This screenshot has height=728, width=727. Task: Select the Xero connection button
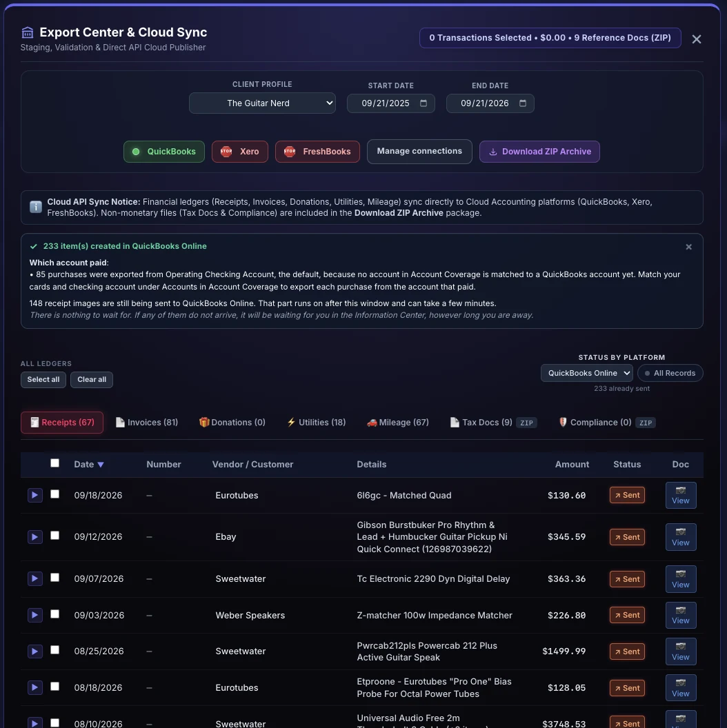pos(240,152)
